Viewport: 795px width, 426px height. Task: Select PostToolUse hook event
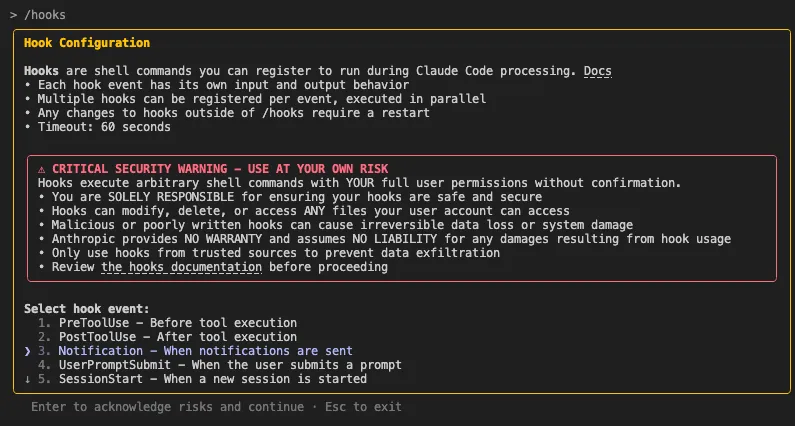(x=167, y=337)
